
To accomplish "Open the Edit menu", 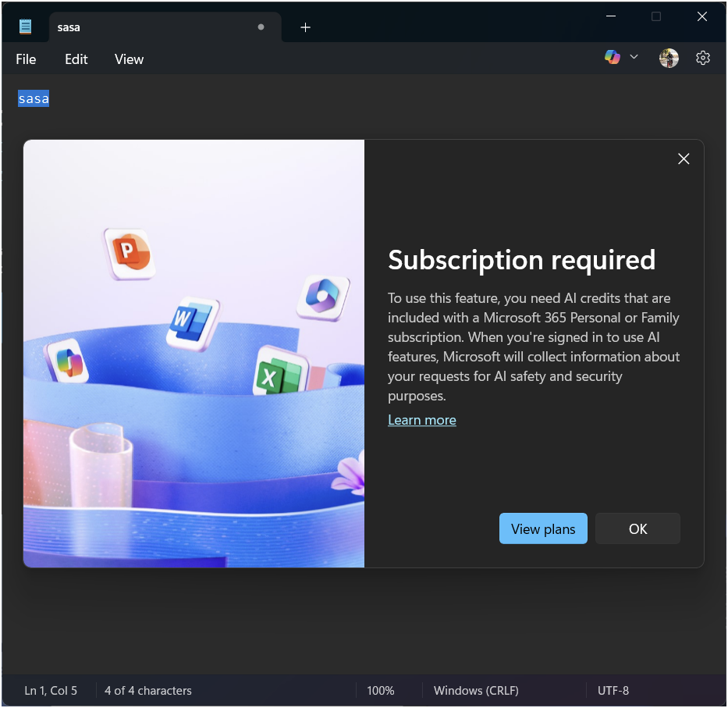I will [x=76, y=59].
